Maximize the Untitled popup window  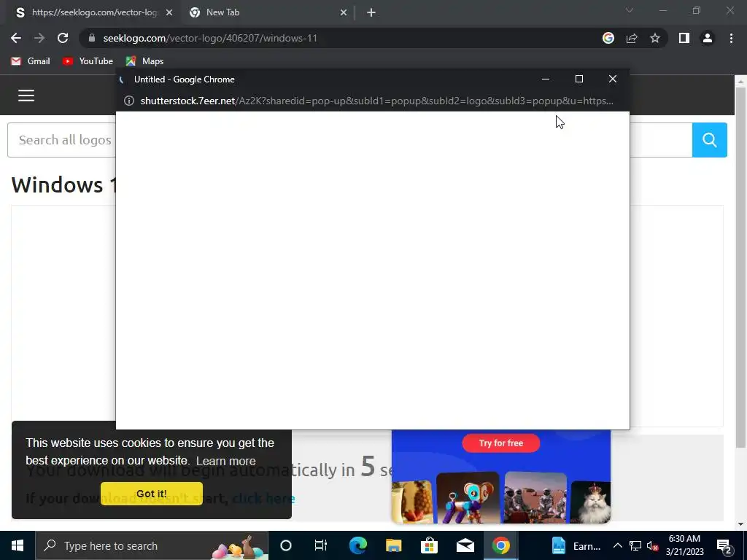579,79
